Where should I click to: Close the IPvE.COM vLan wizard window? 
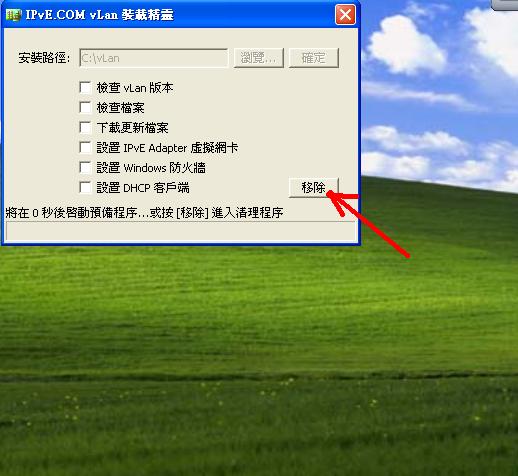[345, 15]
